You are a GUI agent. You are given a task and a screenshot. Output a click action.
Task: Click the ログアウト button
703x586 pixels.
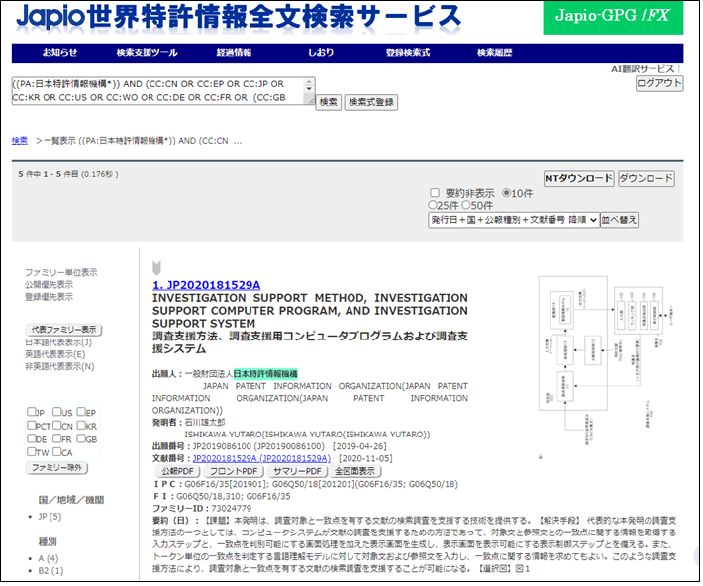pyautogui.click(x=662, y=83)
